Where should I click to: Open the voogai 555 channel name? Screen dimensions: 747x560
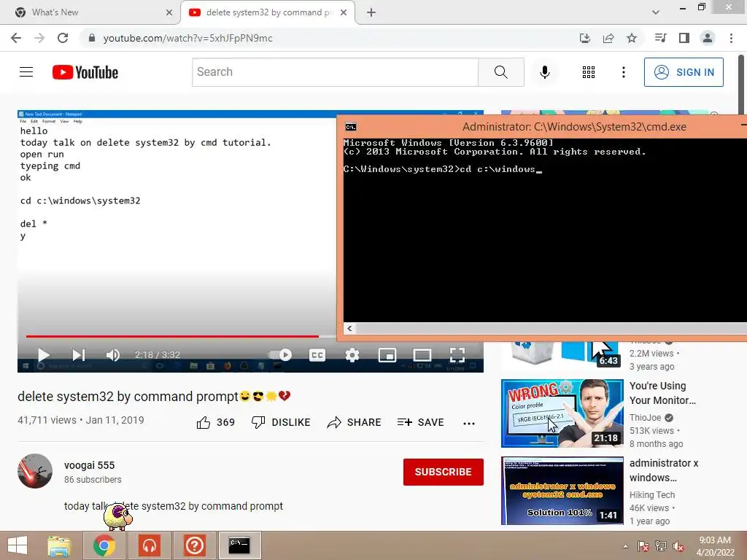(90, 465)
